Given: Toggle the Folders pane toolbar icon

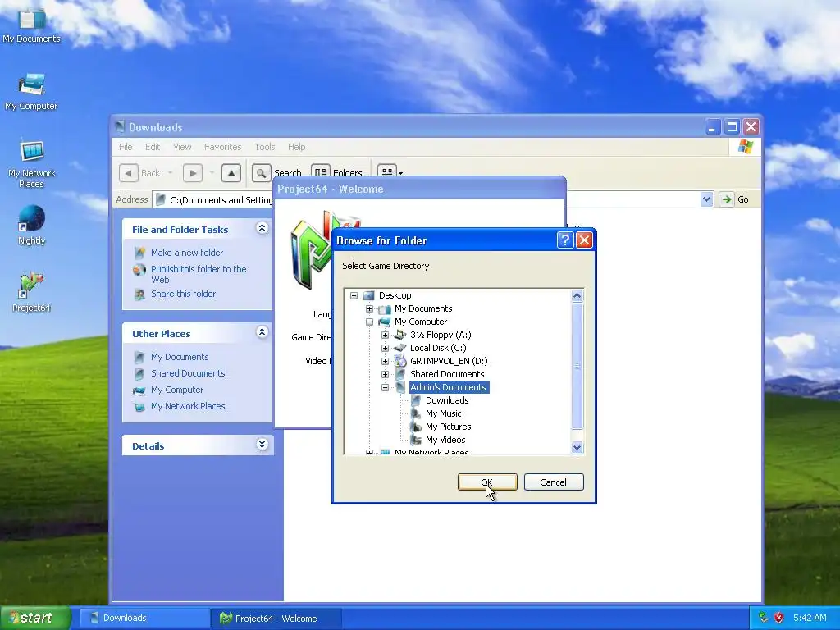Looking at the screenshot, I should tap(321, 172).
